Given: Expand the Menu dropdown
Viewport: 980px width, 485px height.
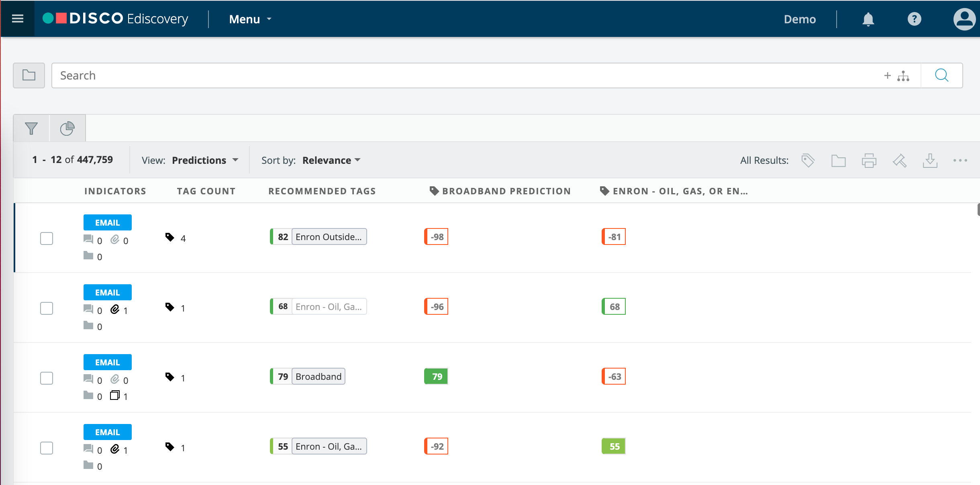Looking at the screenshot, I should click(250, 19).
